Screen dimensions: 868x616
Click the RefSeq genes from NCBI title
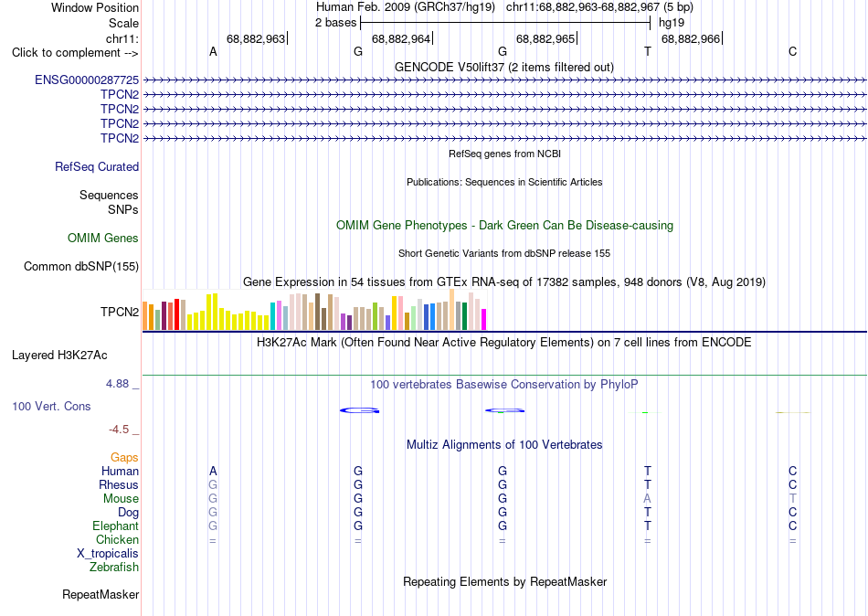(505, 154)
